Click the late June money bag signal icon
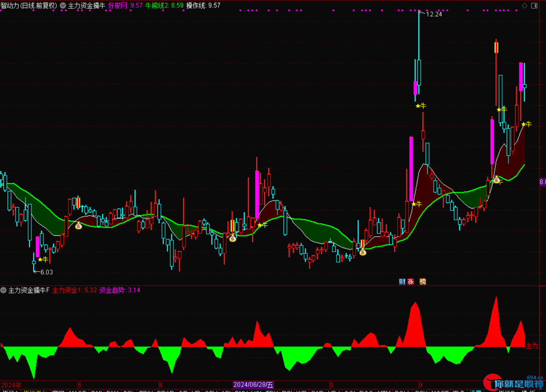Viewport: 546px width, 392px height. click(x=233, y=238)
